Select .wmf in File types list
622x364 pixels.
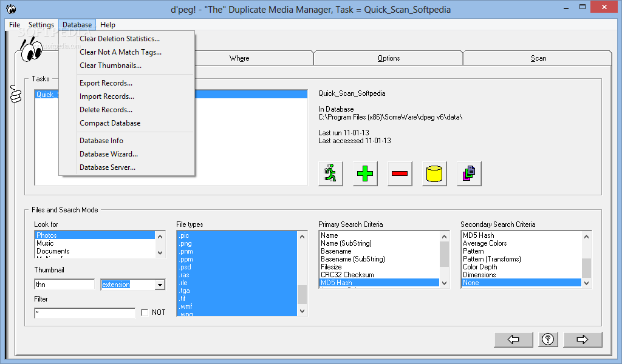click(x=237, y=306)
